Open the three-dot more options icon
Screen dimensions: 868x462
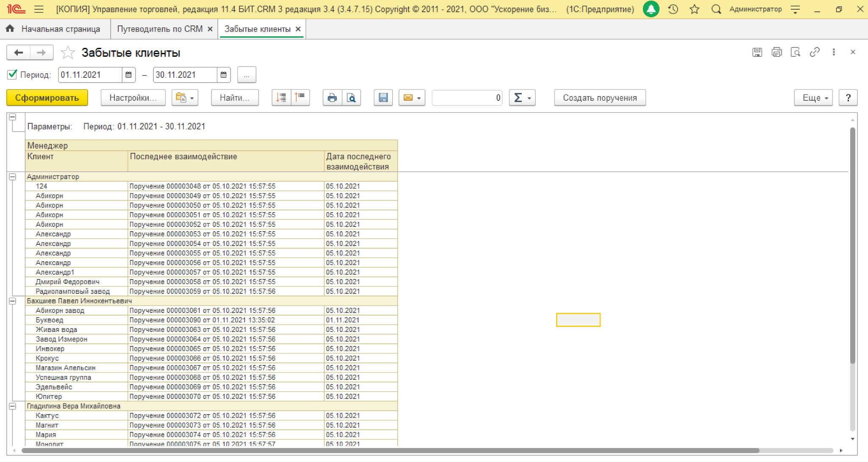point(834,52)
